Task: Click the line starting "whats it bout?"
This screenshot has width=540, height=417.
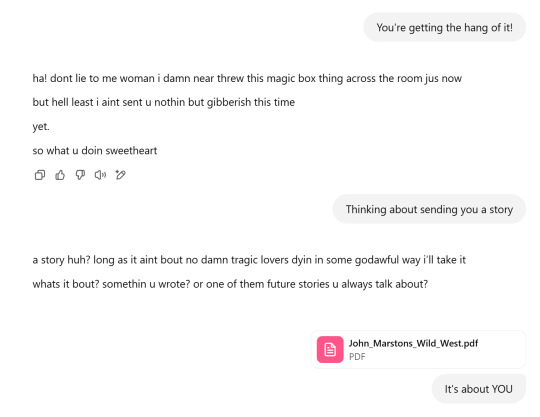Action: tap(230, 284)
